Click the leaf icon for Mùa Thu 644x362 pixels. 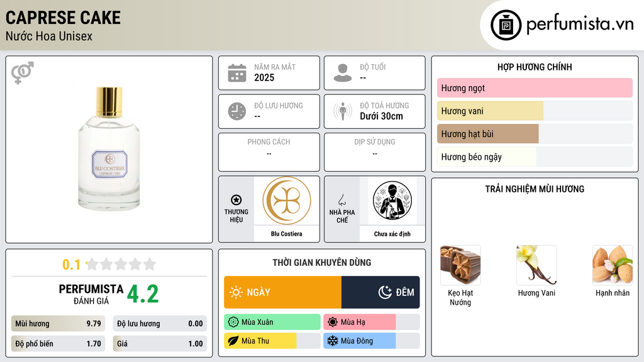(233, 341)
